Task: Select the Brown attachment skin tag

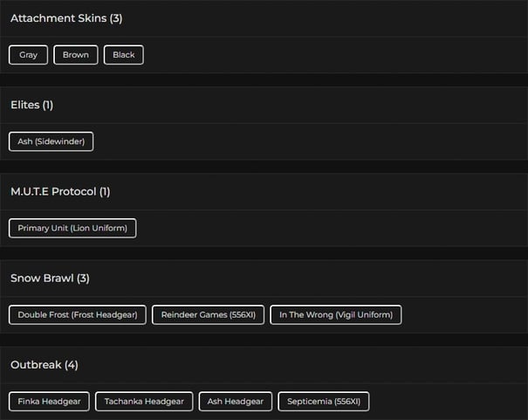Action: (76, 55)
